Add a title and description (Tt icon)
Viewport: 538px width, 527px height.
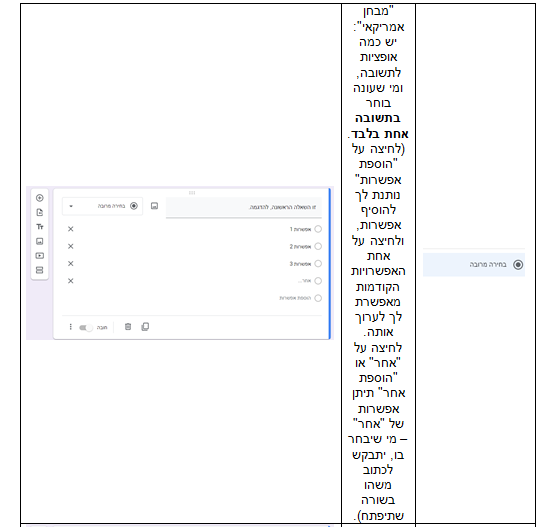39,227
